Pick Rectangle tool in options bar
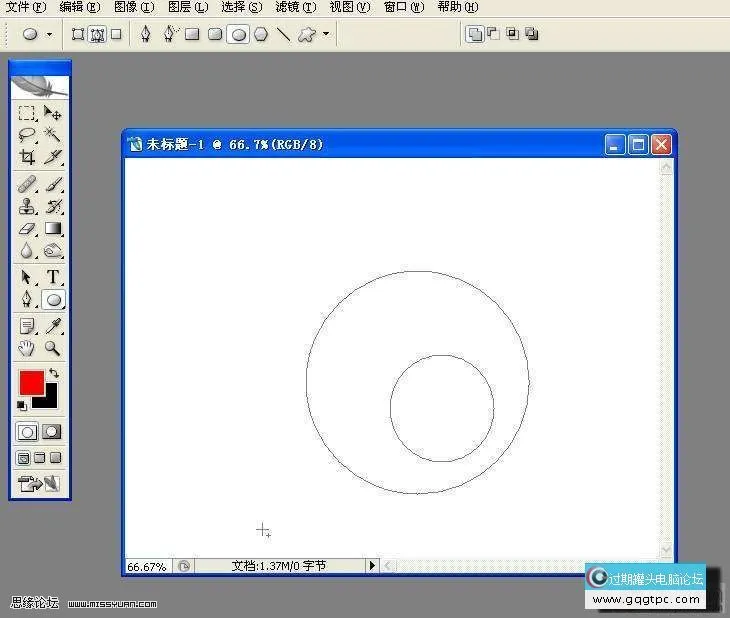The width and height of the screenshot is (730, 618). [x=192, y=34]
